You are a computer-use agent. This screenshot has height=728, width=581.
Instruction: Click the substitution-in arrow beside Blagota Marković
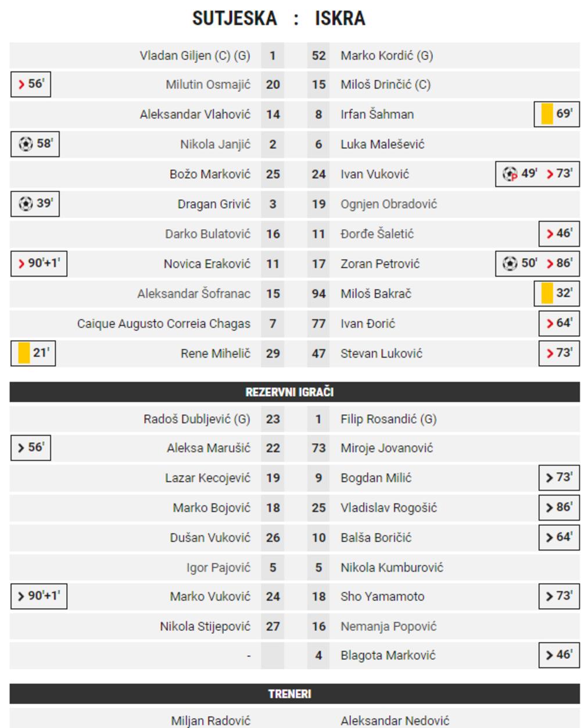550,655
